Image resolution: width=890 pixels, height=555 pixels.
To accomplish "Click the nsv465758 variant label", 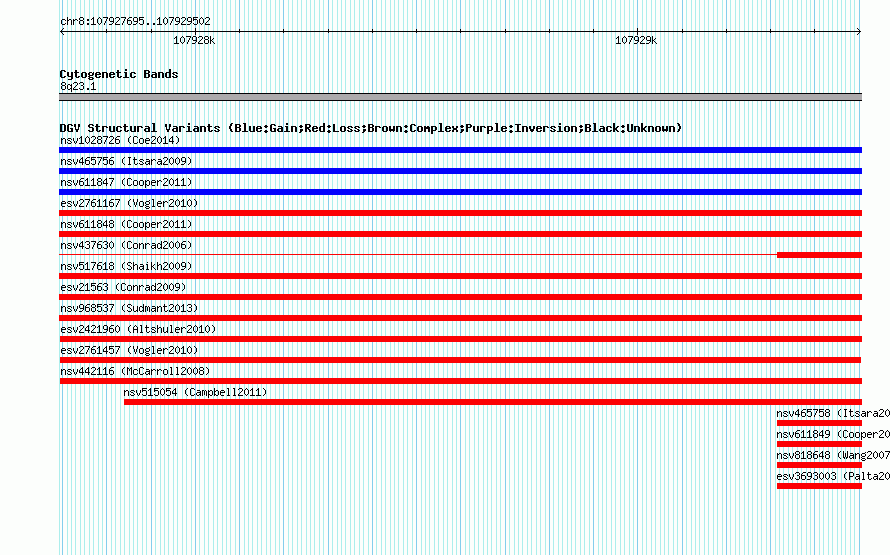I will coord(833,413).
